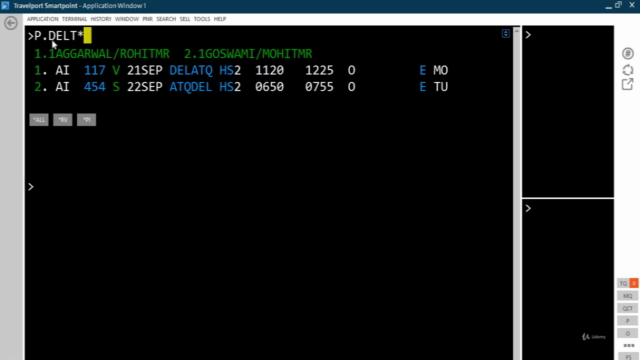The width and height of the screenshot is (640, 360).
Task: Click the HS status code in segment 1
Action: [x=226, y=70]
